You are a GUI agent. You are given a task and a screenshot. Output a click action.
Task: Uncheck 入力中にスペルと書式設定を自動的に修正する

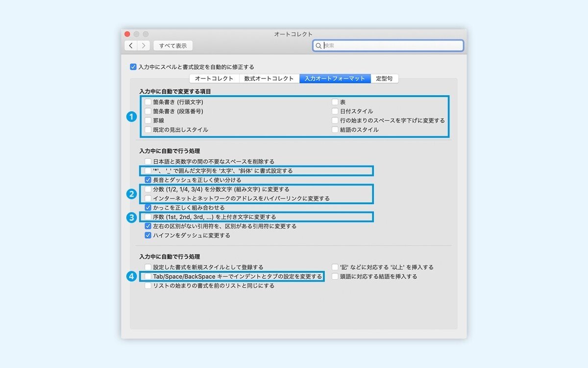(132, 67)
